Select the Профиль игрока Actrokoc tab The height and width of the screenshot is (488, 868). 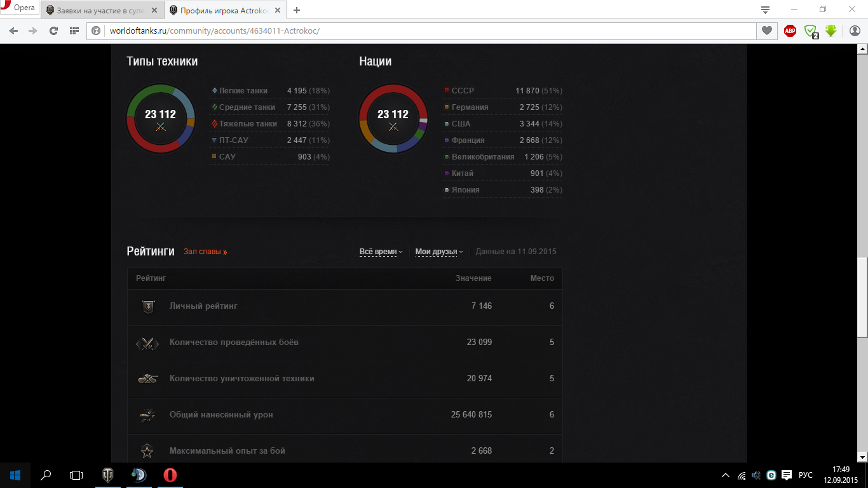tap(225, 10)
